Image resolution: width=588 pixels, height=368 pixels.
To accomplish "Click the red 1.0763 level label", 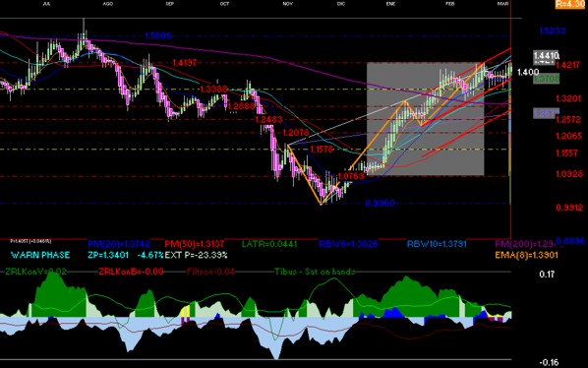I will point(351,176).
